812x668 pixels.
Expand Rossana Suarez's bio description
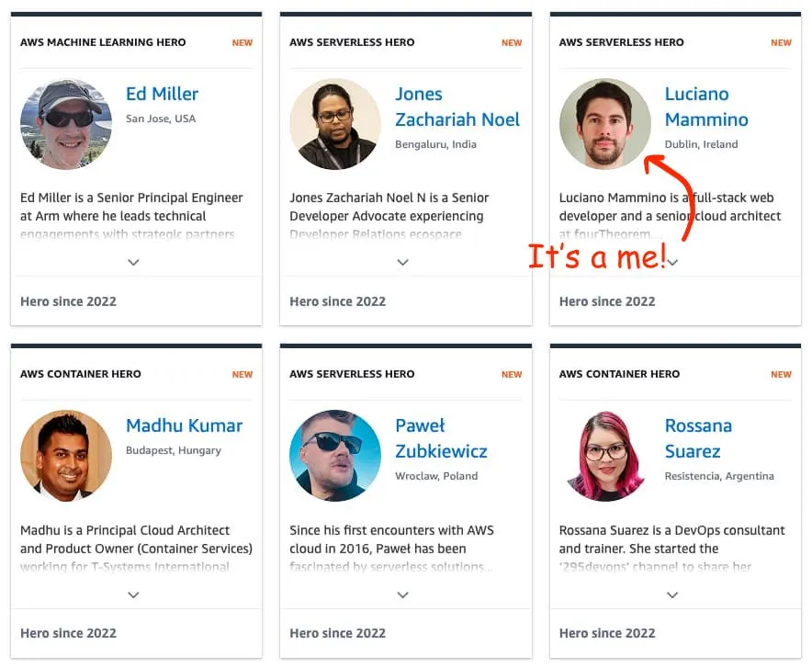671,594
